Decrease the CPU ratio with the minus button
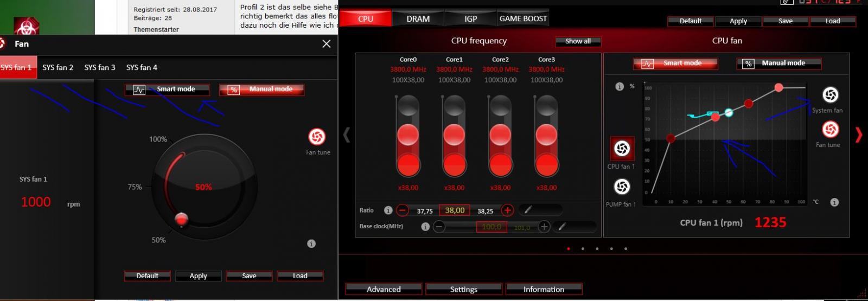The width and height of the screenshot is (868, 301). 403,210
